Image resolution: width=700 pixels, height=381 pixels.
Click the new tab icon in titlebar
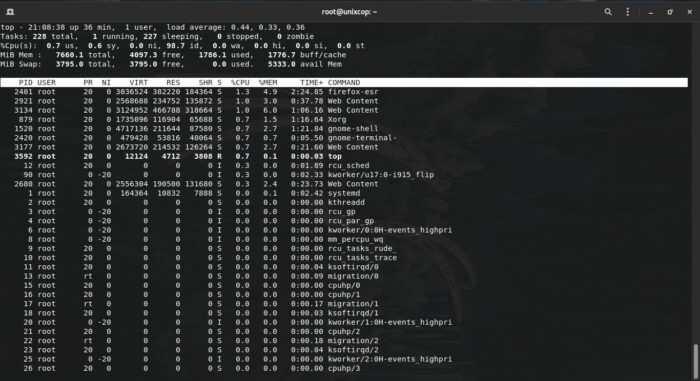coord(10,12)
